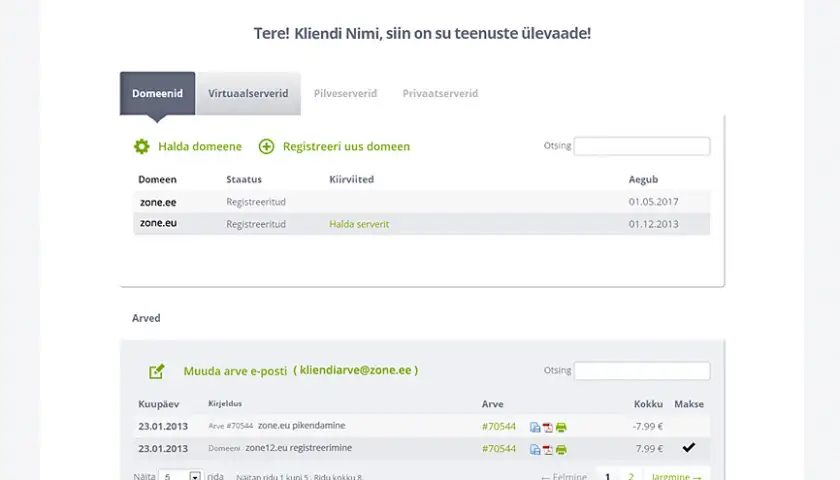
Task: Click the Kiirviited column header
Action: (351, 179)
